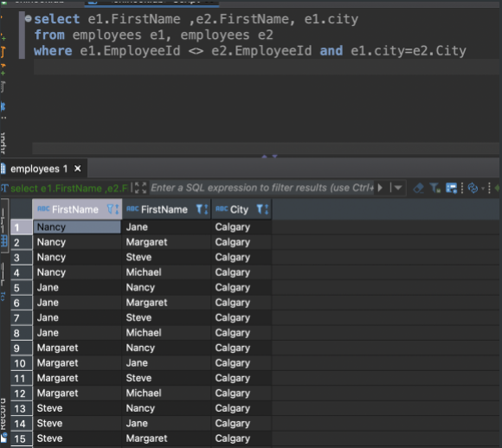Select the first FirstName column header
This screenshot has height=448, width=502.
(x=77, y=209)
